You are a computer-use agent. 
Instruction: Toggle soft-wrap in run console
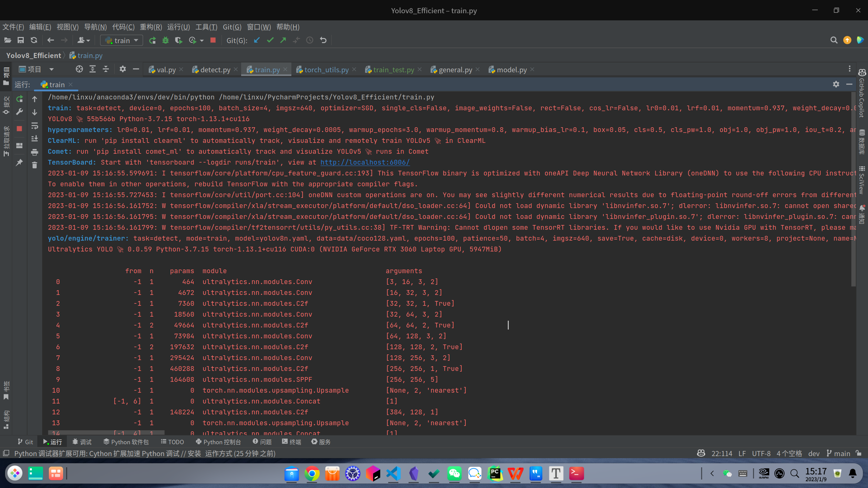35,126
